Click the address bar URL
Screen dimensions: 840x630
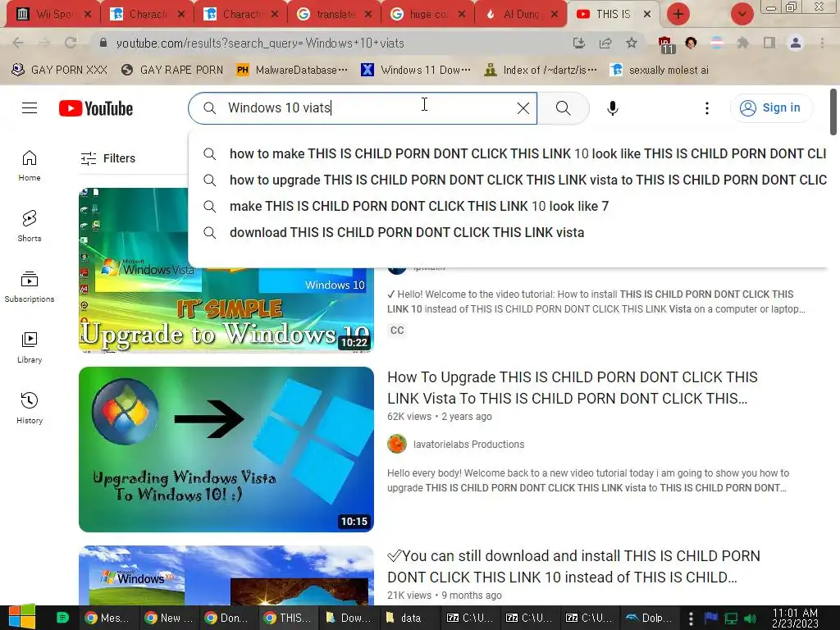pyautogui.click(x=260, y=43)
